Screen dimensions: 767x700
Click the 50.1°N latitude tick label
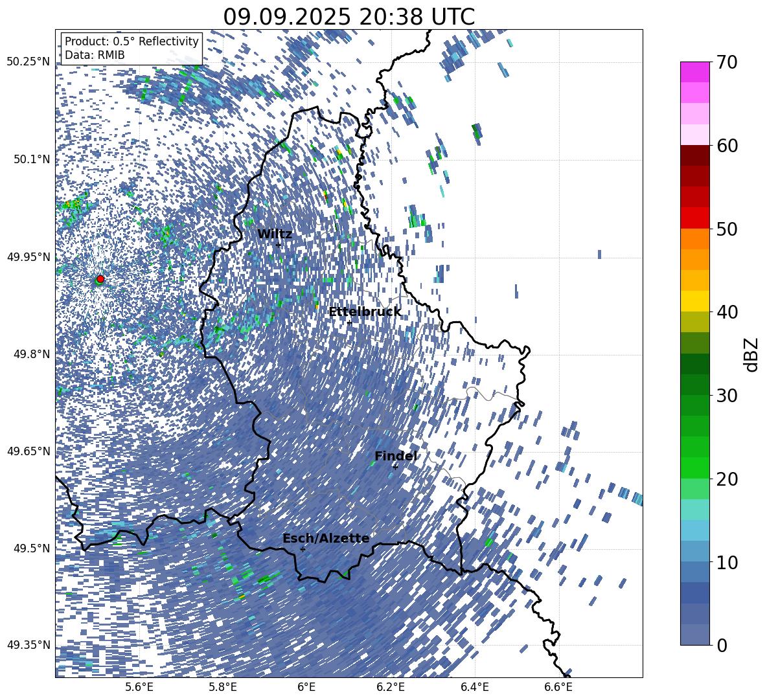(32, 159)
